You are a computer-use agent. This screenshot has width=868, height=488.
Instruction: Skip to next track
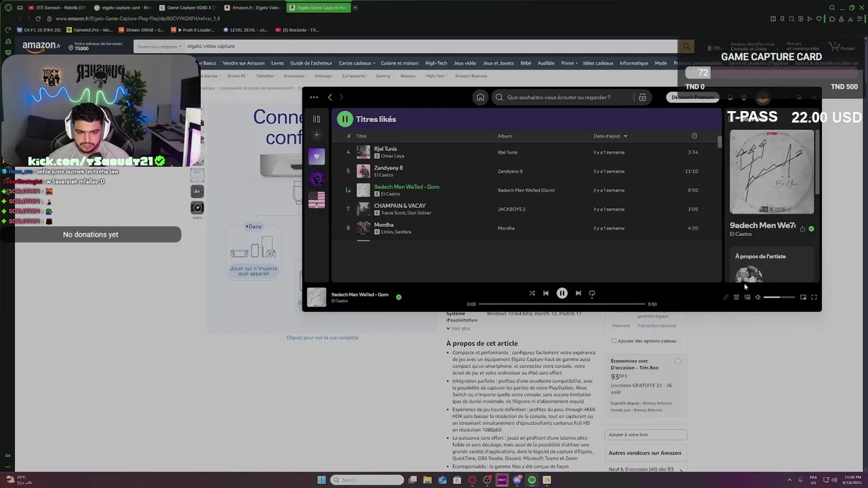pyautogui.click(x=578, y=293)
